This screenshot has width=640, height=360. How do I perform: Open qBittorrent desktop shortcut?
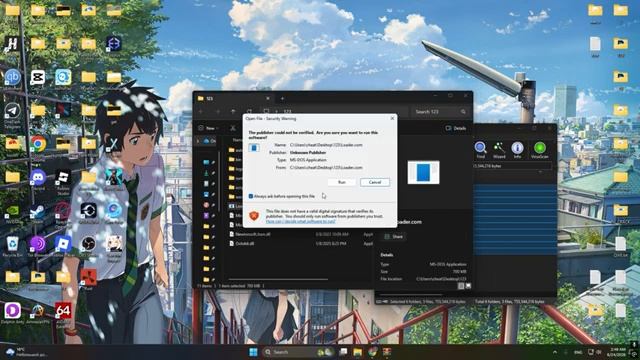13,78
